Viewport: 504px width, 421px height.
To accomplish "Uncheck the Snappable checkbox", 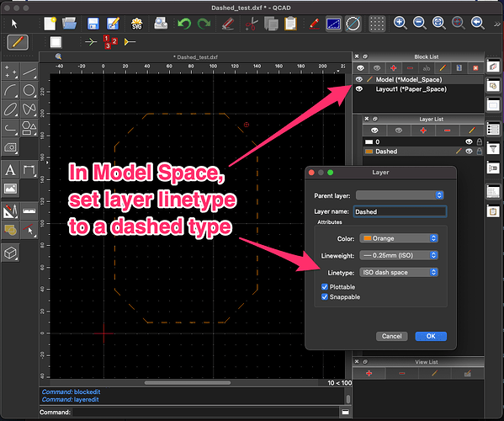I will (325, 297).
